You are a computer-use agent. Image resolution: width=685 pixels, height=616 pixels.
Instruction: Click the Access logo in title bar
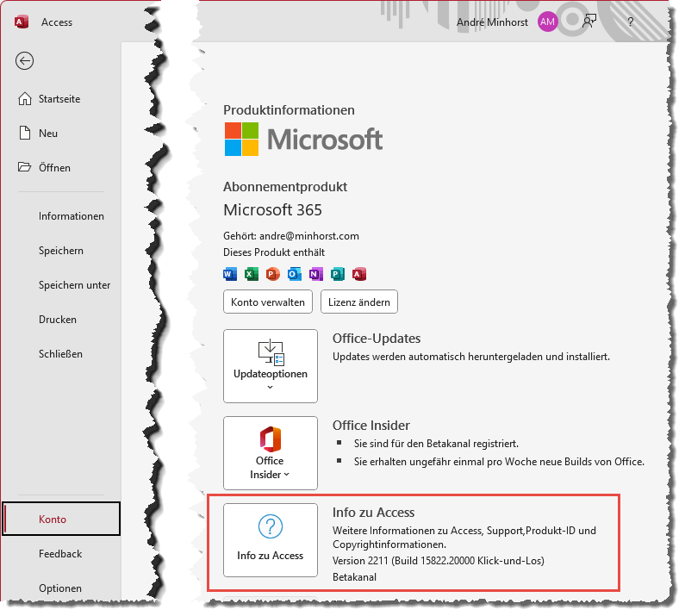pyautogui.click(x=22, y=22)
